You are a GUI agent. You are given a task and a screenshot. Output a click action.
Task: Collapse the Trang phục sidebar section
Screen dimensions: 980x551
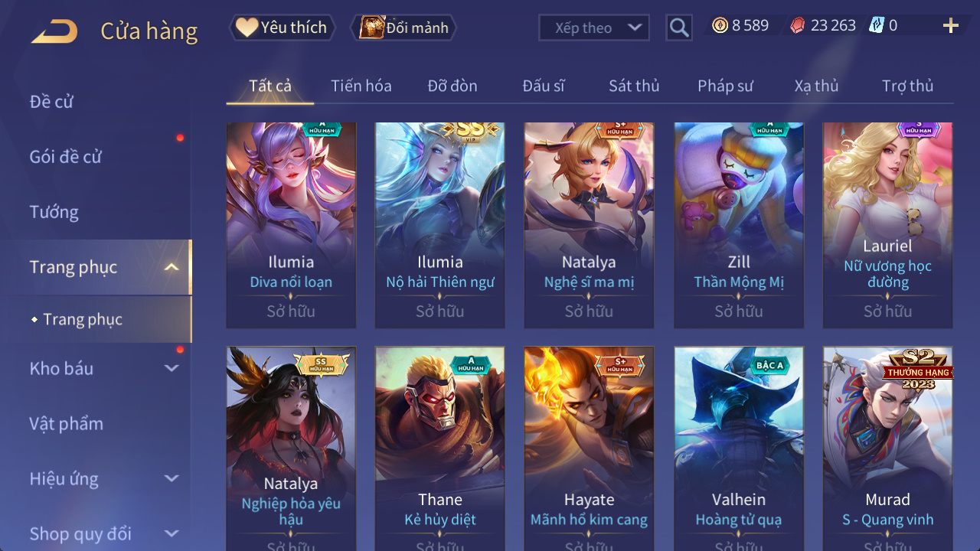[171, 267]
